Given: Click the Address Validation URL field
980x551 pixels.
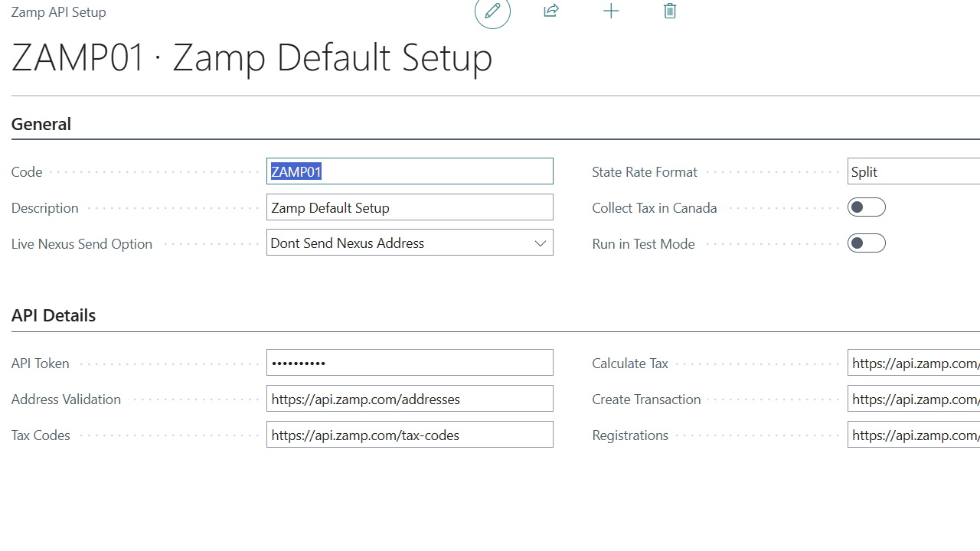Looking at the screenshot, I should 410,399.
